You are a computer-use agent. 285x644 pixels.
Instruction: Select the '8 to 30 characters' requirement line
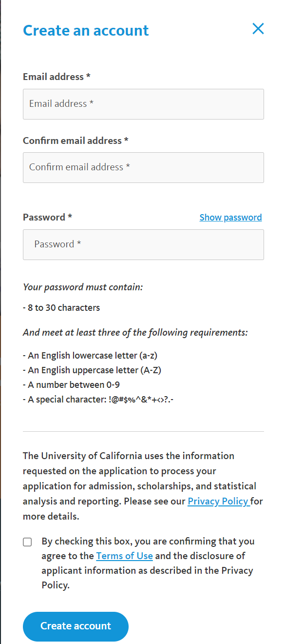pyautogui.click(x=61, y=308)
